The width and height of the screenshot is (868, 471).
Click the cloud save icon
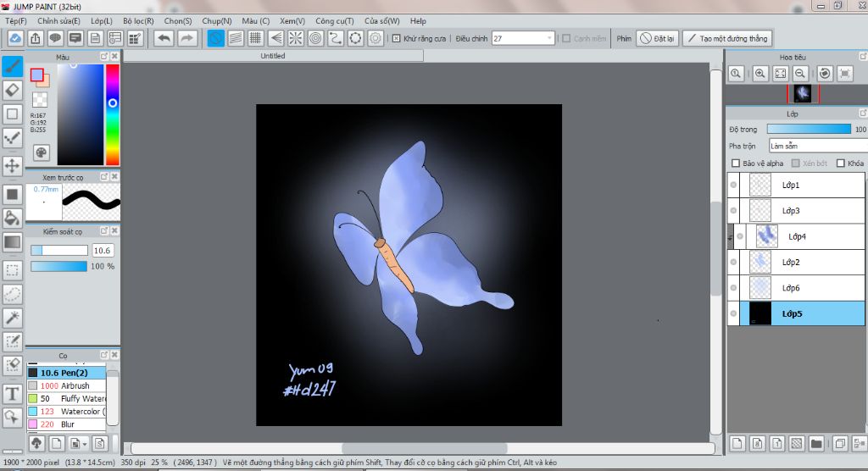[15, 38]
